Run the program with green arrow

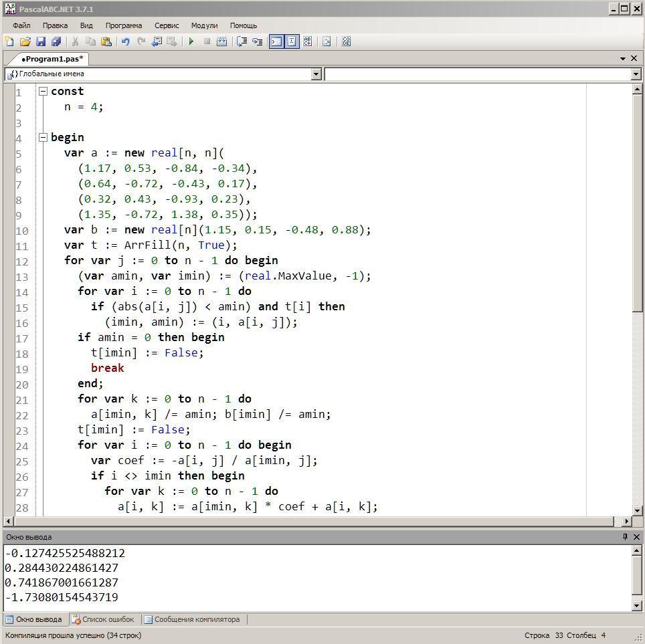click(x=191, y=41)
